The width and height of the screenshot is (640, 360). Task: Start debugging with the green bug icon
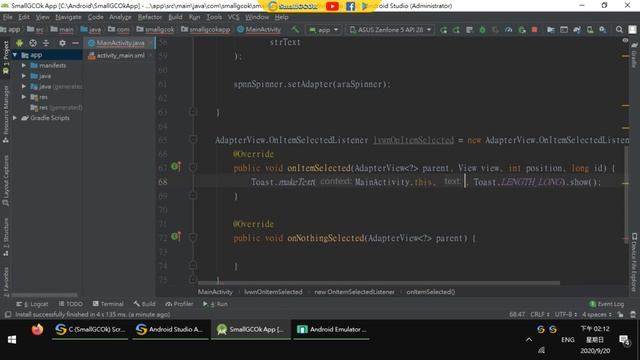pyautogui.click(x=482, y=30)
